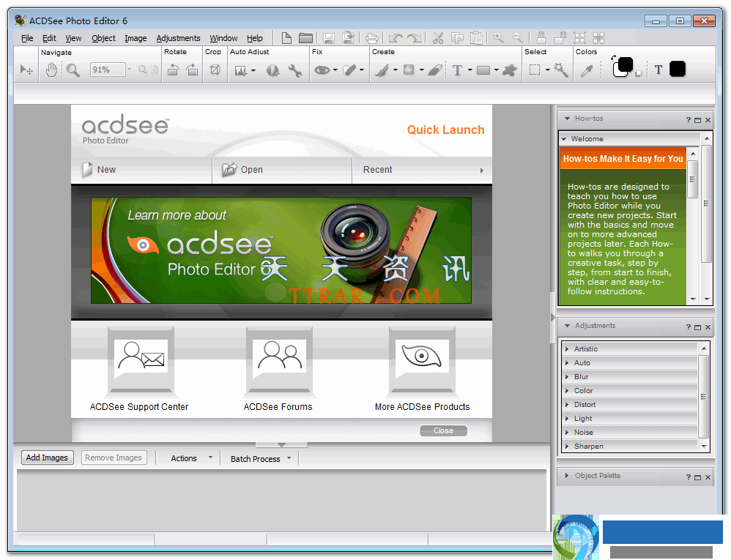Click the save disk toolbar icon
Viewport: 731px width, 560px height.
click(328, 38)
